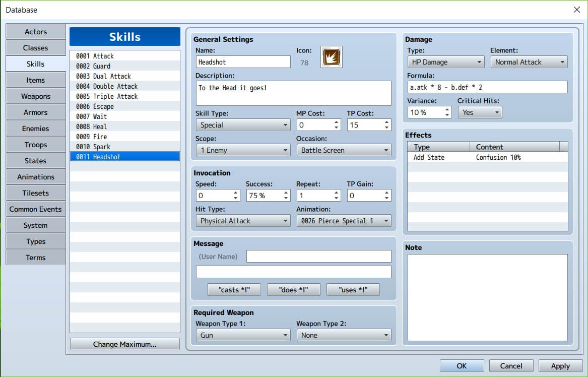Increase the TP Cost spinner value
Screen dimensions: 588x377
tap(387, 122)
